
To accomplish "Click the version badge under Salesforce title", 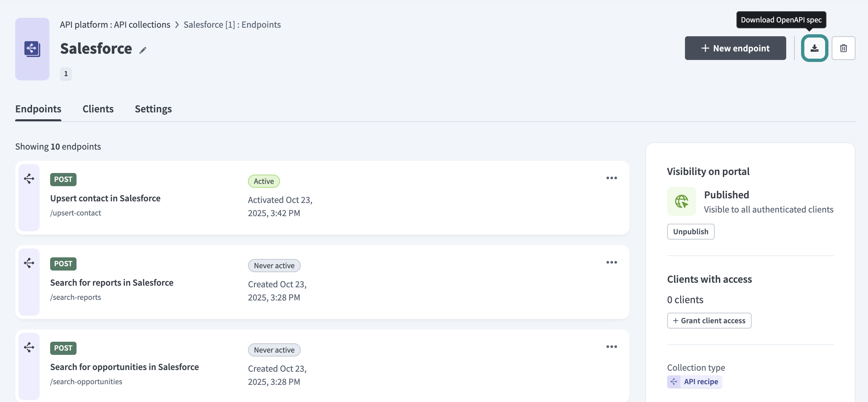I will 66,73.
